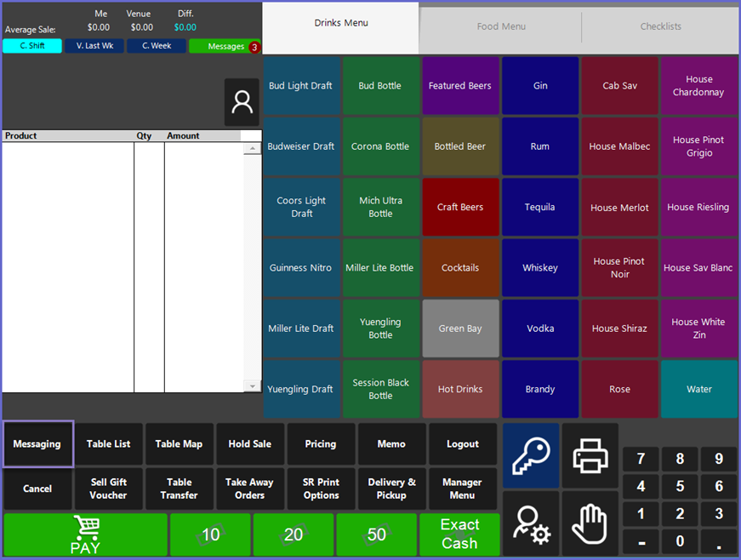Expand the Cocktails drink category
Screen dimensions: 741x560
pyautogui.click(x=460, y=268)
